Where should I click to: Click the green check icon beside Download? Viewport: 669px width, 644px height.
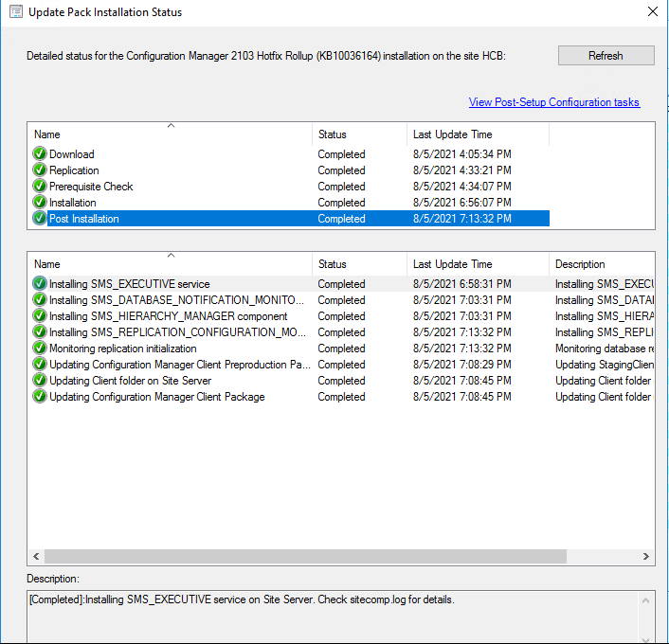pos(40,154)
